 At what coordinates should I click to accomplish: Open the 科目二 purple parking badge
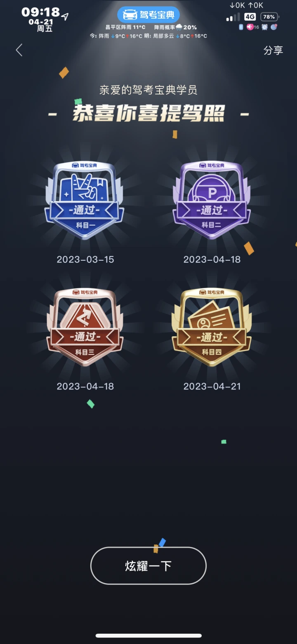(x=212, y=200)
